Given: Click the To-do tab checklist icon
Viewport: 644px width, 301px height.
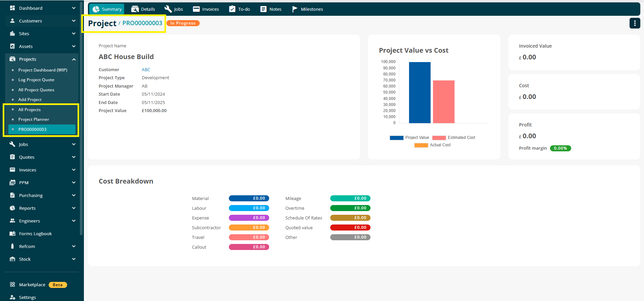Looking at the screenshot, I should (232, 9).
